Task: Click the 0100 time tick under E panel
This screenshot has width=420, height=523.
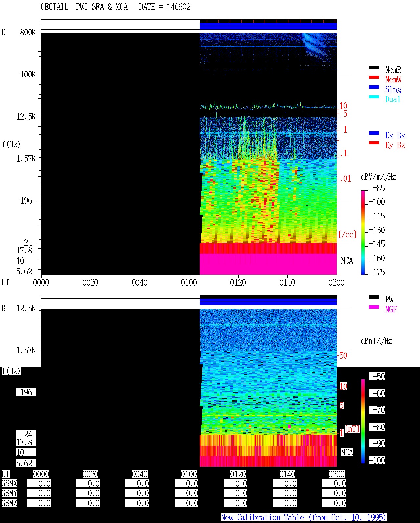Action: [x=189, y=282]
